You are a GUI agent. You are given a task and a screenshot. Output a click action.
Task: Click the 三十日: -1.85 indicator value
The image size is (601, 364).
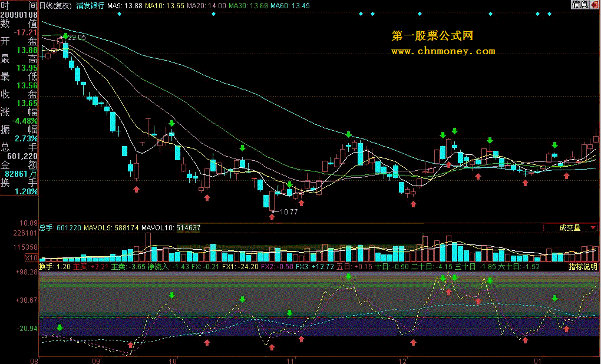pos(475,267)
